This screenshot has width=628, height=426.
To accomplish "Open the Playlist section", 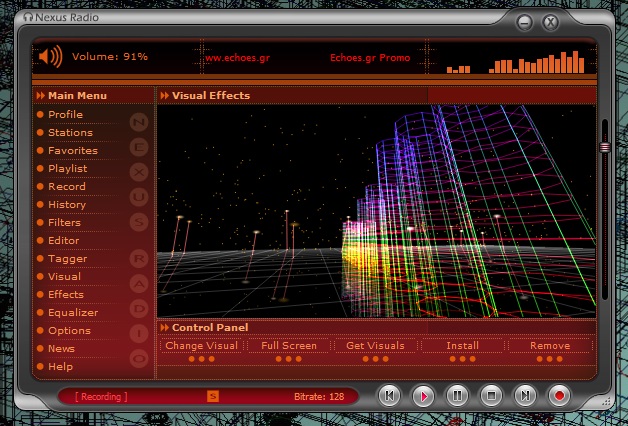I will click(x=67, y=169).
